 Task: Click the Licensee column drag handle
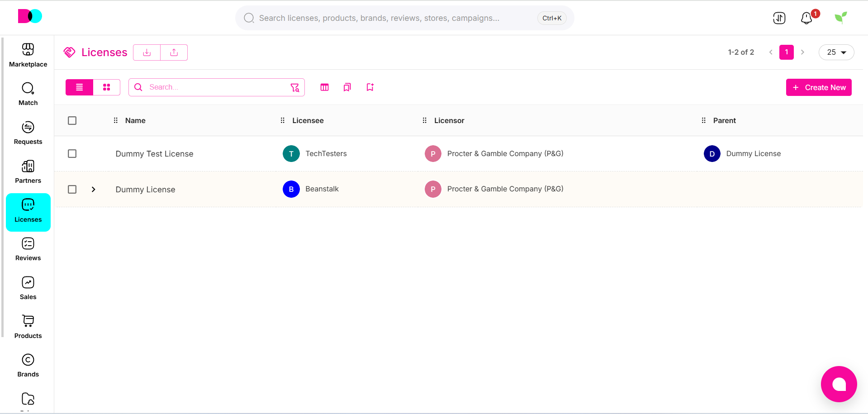[283, 120]
